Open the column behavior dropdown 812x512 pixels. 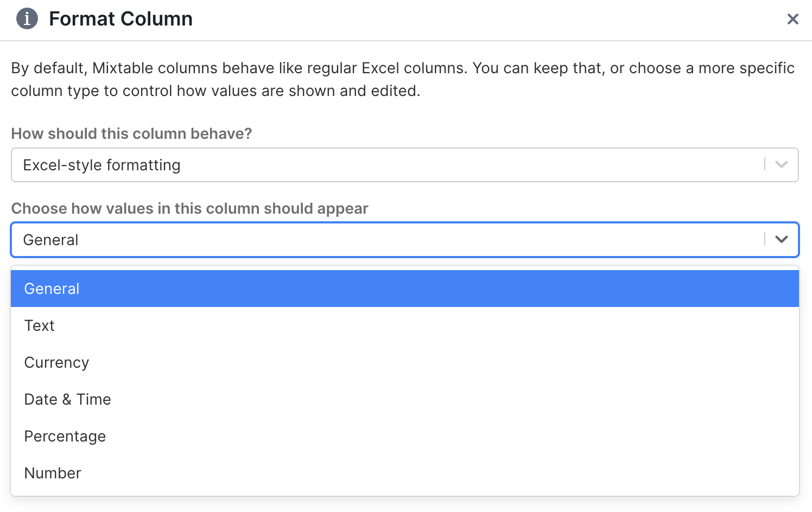(380, 165)
